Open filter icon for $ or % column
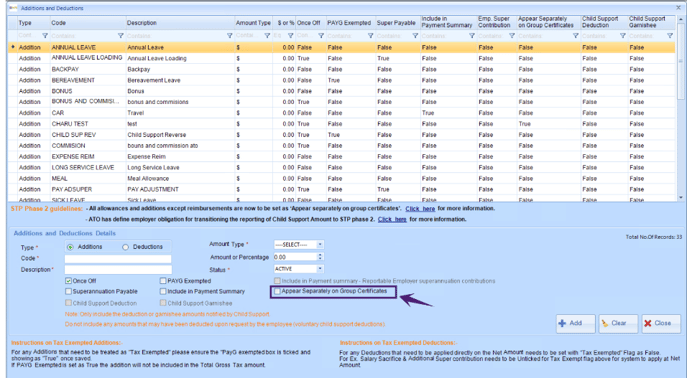687x378 pixels. click(x=290, y=35)
